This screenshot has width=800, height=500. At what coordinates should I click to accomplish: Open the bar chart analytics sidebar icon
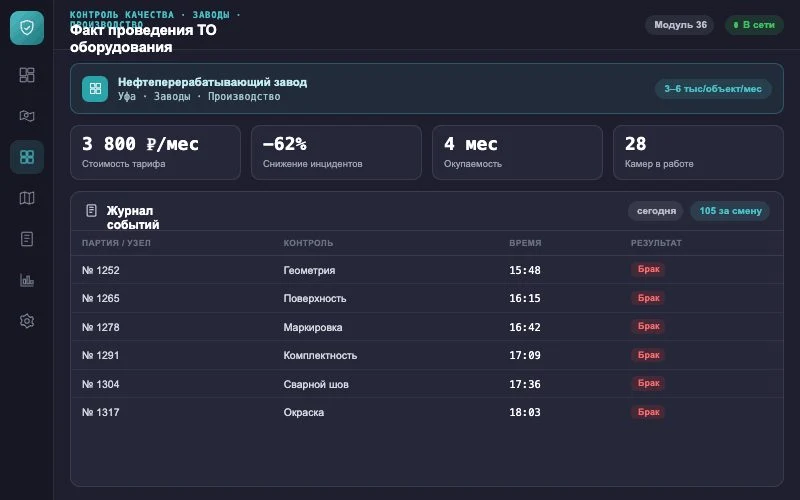(27, 280)
